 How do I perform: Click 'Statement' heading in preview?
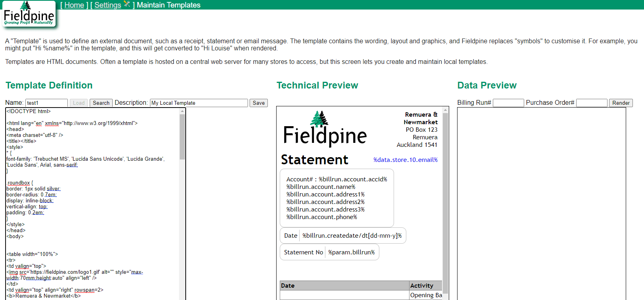[x=315, y=160]
